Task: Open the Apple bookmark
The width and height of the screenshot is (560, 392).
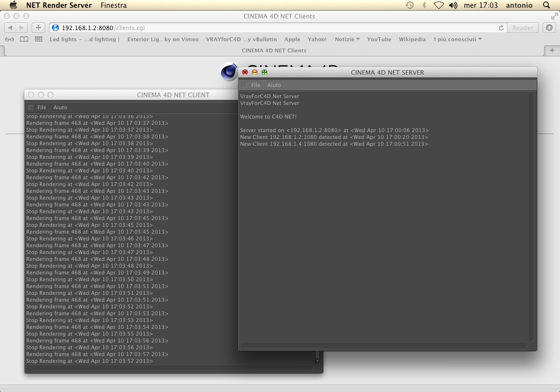Action: click(x=292, y=39)
